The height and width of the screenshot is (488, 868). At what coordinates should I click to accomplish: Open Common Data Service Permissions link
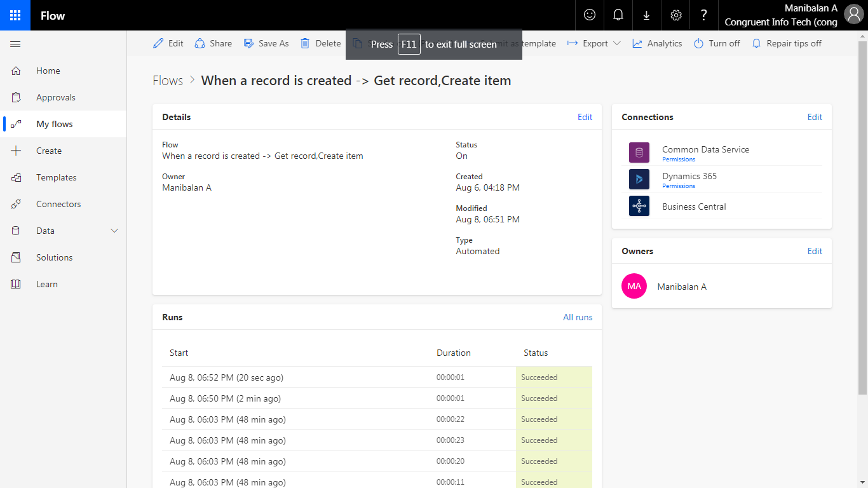679,159
